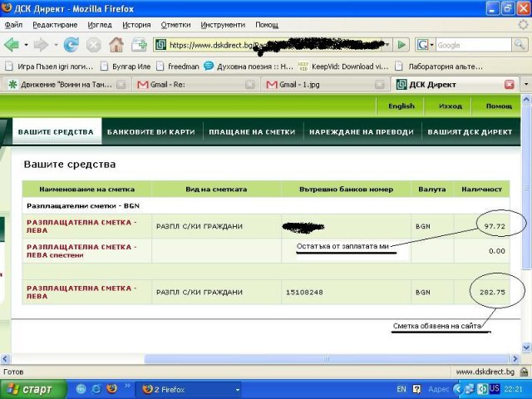This screenshot has height=399, width=532.
Task: Click the Back arrow in Firefox toolbar
Action: (11, 45)
